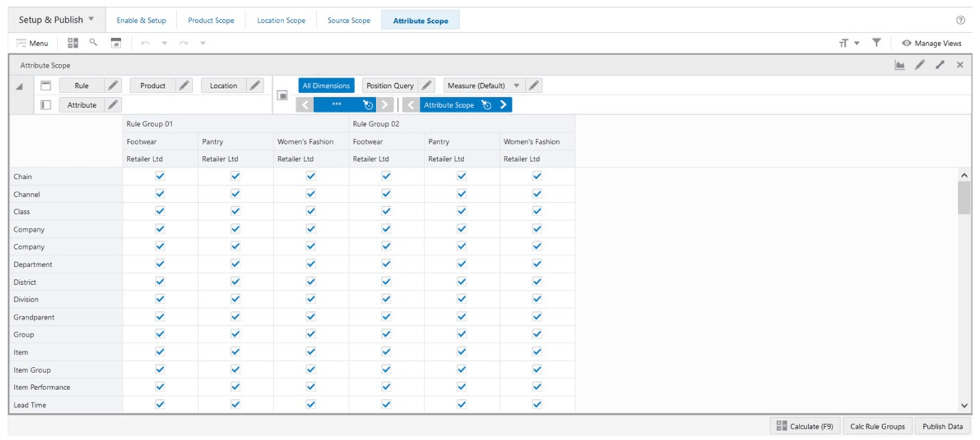Viewport: 980px width, 440px height.
Task: Open the undo history dropdown arrow
Action: tap(165, 43)
